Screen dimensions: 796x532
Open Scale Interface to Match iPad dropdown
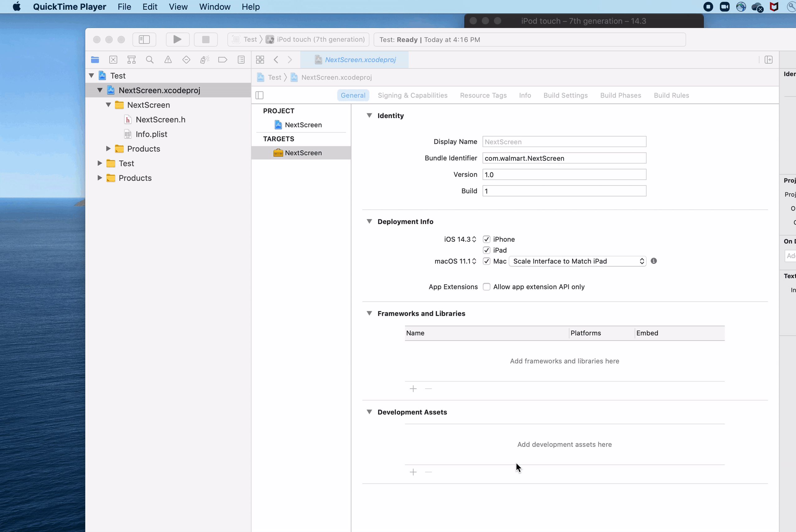(x=578, y=261)
